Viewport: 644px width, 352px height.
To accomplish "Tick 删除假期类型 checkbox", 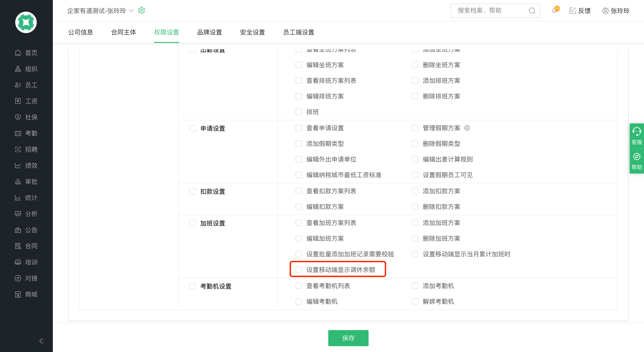I will [x=415, y=144].
